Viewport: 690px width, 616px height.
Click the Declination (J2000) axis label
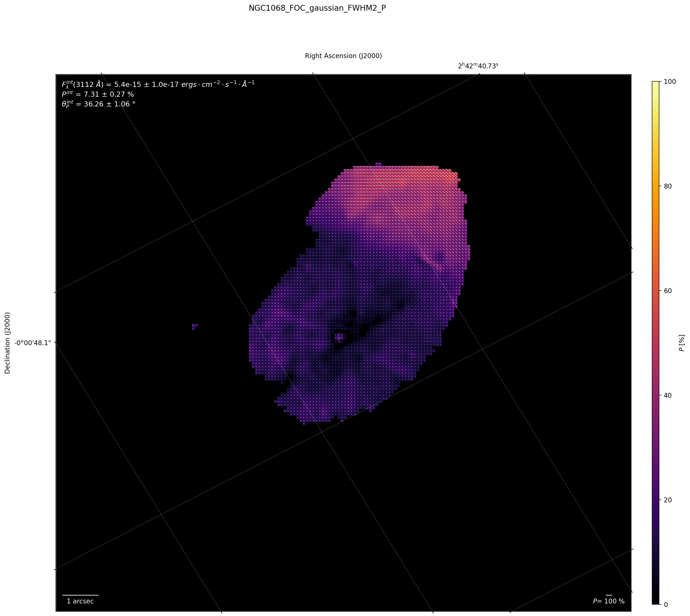tap(7, 343)
